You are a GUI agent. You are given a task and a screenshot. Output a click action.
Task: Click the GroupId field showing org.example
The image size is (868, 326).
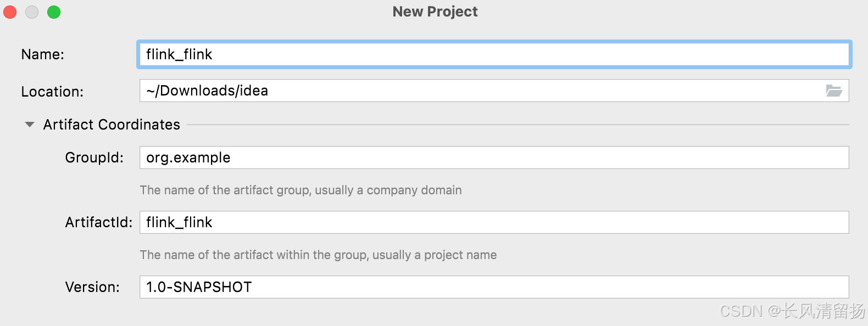point(493,158)
